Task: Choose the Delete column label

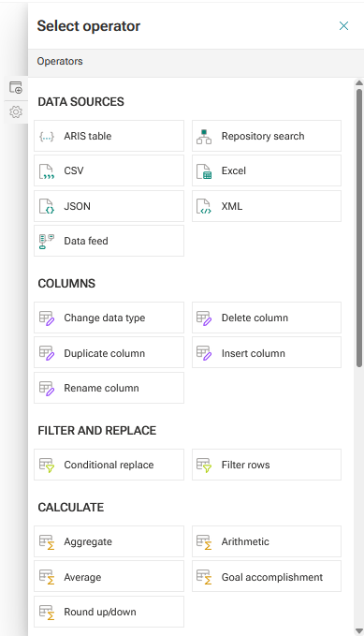Action: [x=255, y=318]
